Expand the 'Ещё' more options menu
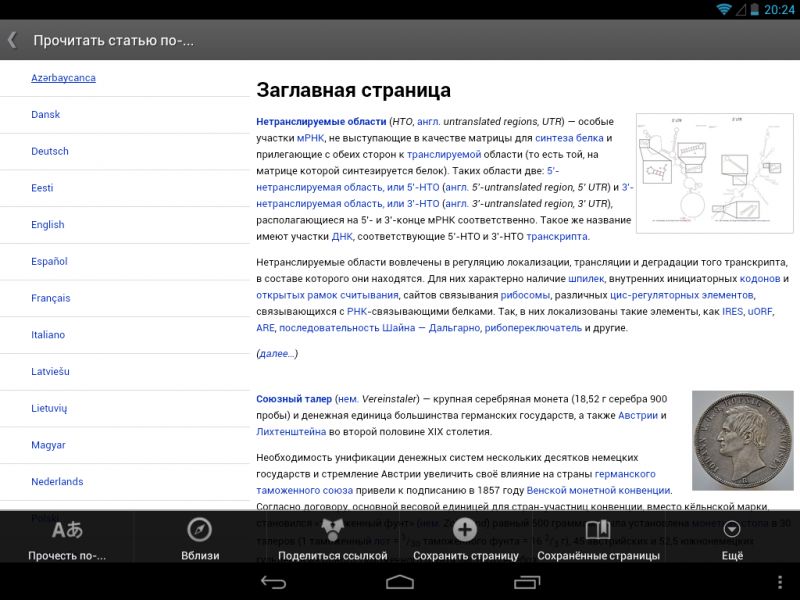The height and width of the screenshot is (600, 800). pyautogui.click(x=732, y=530)
